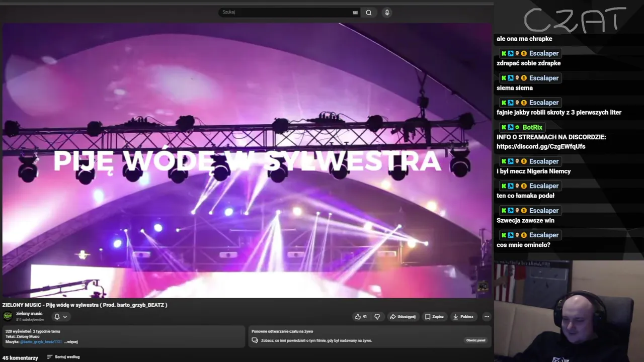The width and height of the screenshot is (644, 362).
Task: Click chat message 'ale ona ma chrapke'
Action: (x=524, y=39)
